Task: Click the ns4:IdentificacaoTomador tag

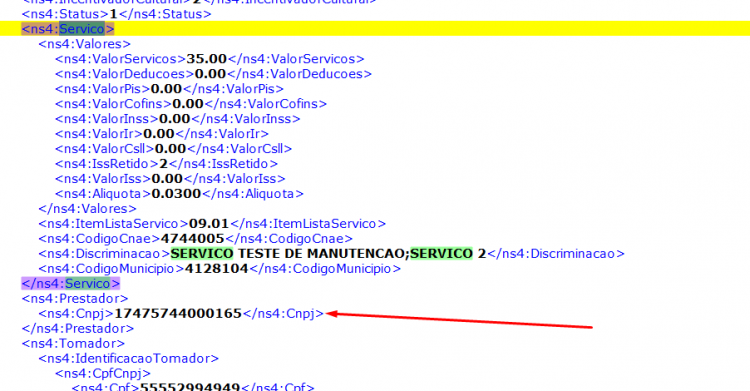Action: tap(128, 358)
